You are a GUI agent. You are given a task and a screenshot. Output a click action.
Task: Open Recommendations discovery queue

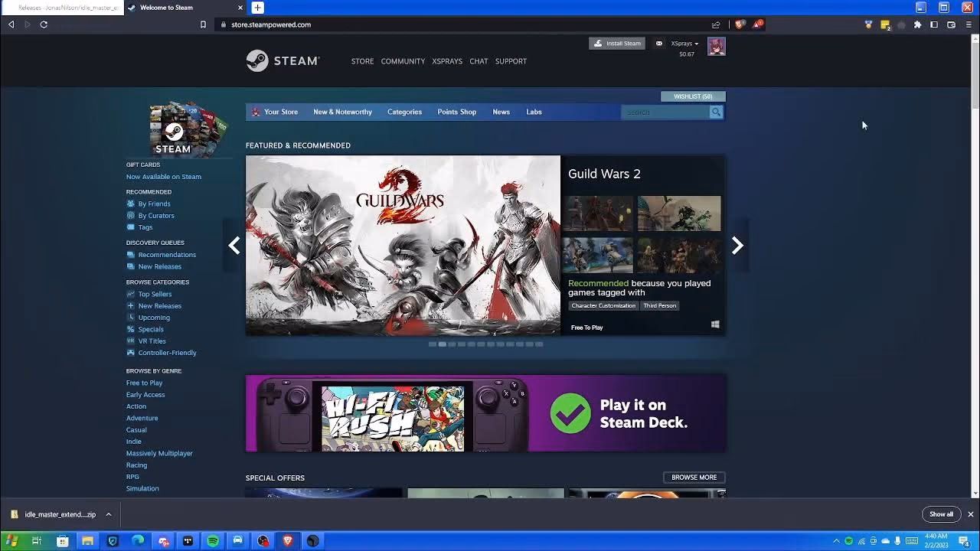(167, 255)
